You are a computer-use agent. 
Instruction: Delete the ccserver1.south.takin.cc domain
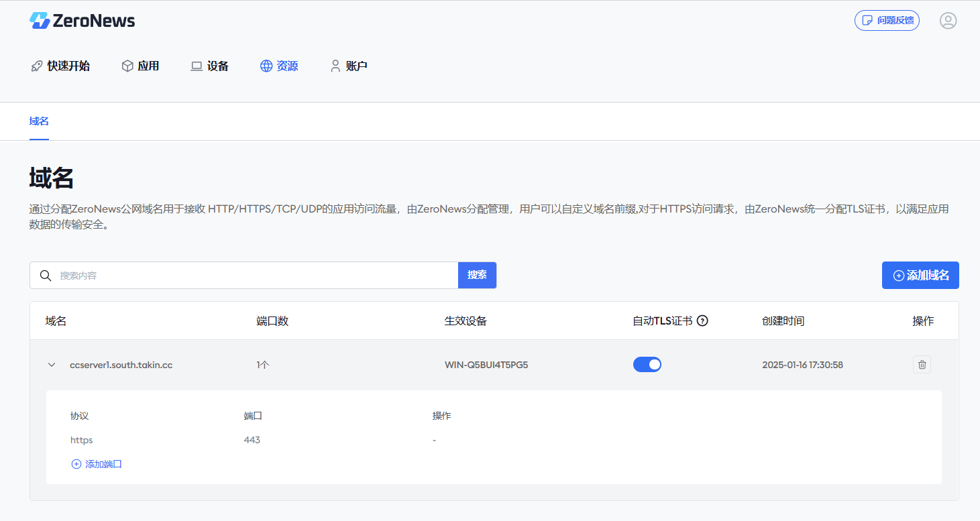(x=922, y=365)
